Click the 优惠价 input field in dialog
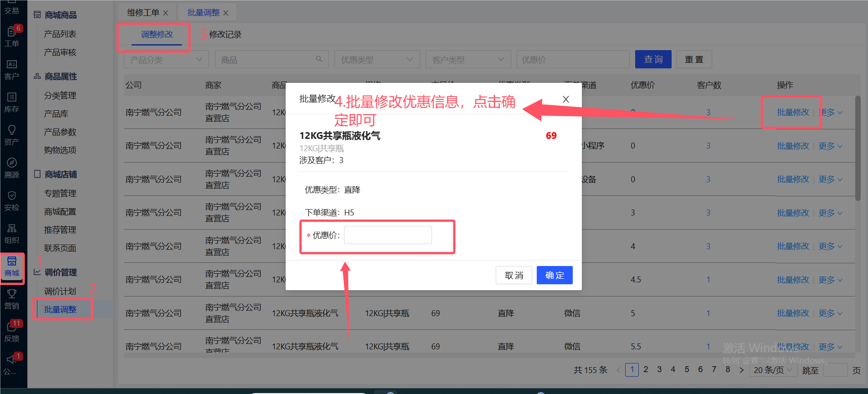 coord(387,235)
